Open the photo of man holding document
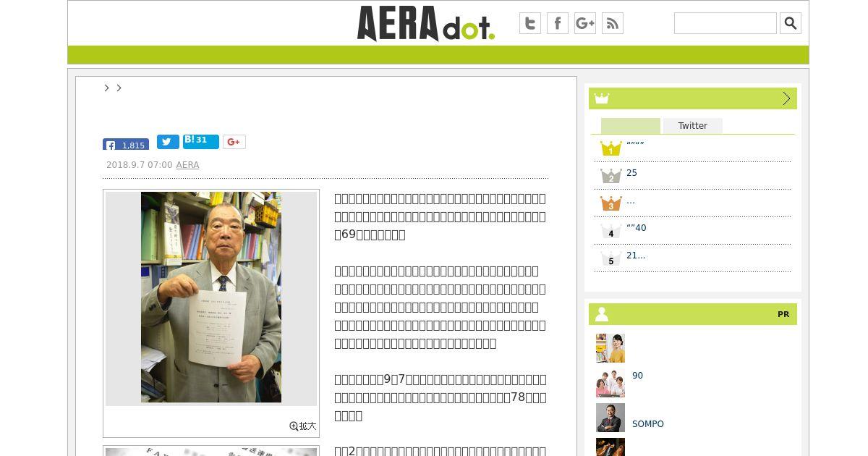 click(211, 297)
